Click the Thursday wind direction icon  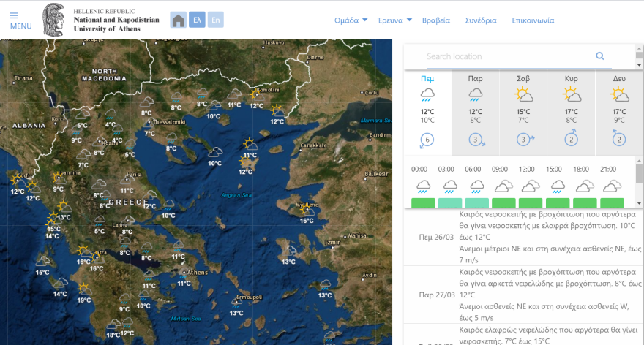427,140
